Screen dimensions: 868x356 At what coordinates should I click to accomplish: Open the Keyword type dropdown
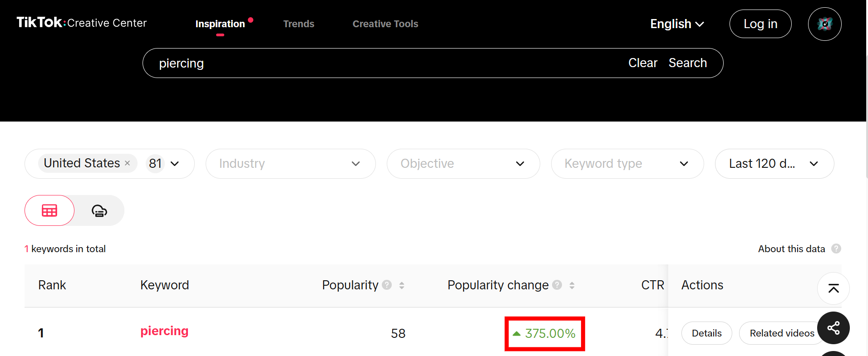627,164
